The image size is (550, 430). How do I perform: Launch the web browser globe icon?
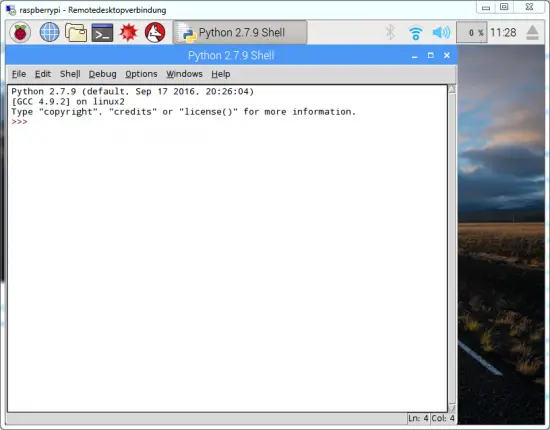coord(49,32)
